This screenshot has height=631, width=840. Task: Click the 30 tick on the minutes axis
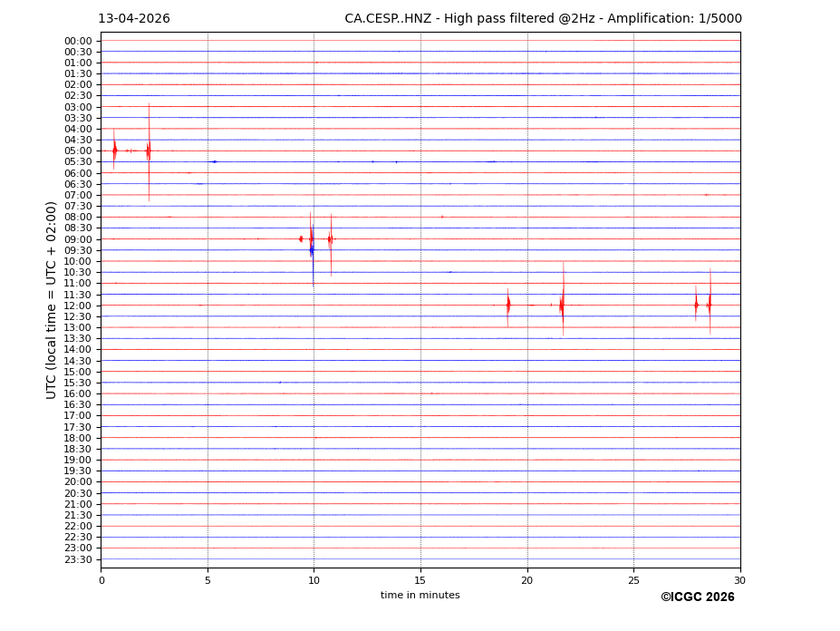coord(739,580)
